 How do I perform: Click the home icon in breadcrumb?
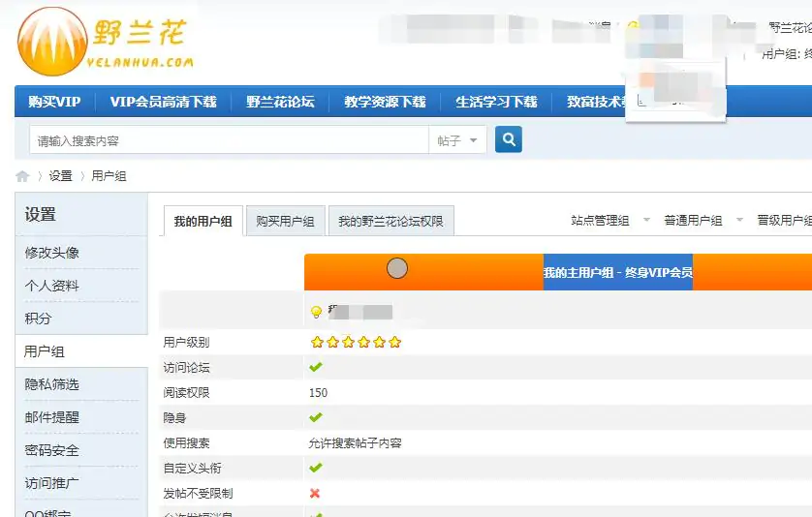[22, 176]
